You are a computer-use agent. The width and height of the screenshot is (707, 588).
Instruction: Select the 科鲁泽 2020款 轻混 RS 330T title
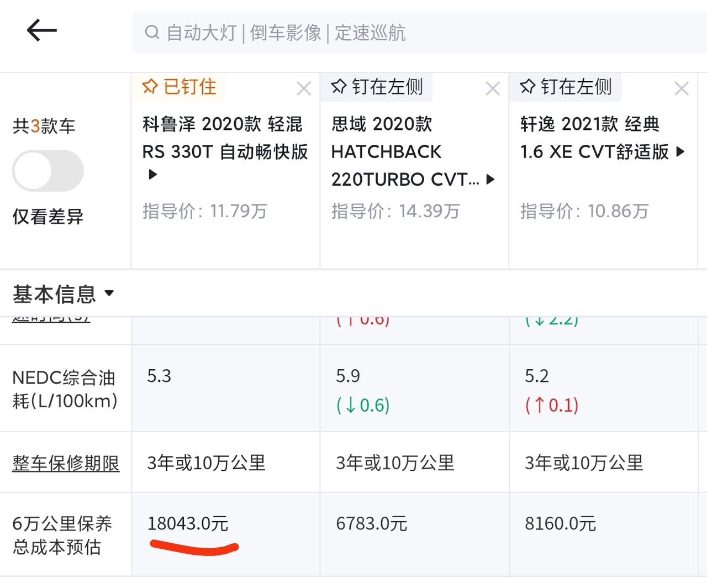coord(225,138)
